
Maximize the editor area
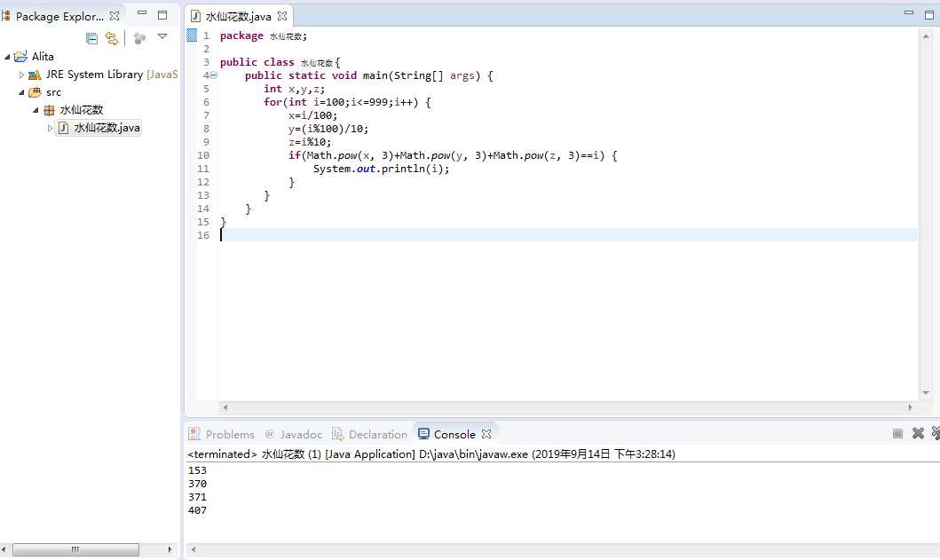(929, 14)
